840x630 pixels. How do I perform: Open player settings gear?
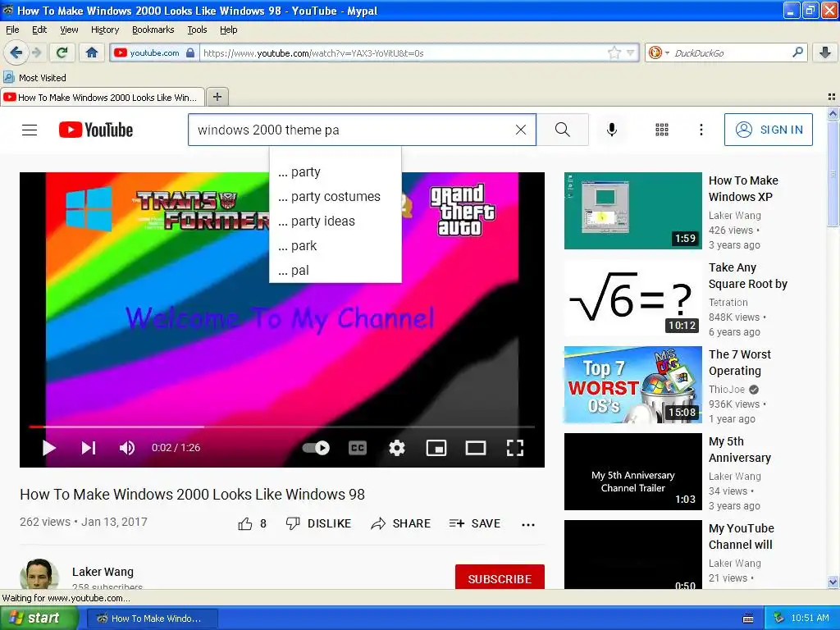397,448
